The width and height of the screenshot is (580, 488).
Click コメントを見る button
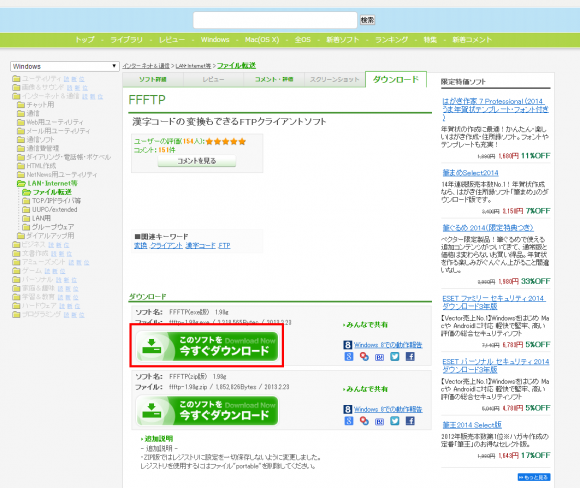pos(197,161)
